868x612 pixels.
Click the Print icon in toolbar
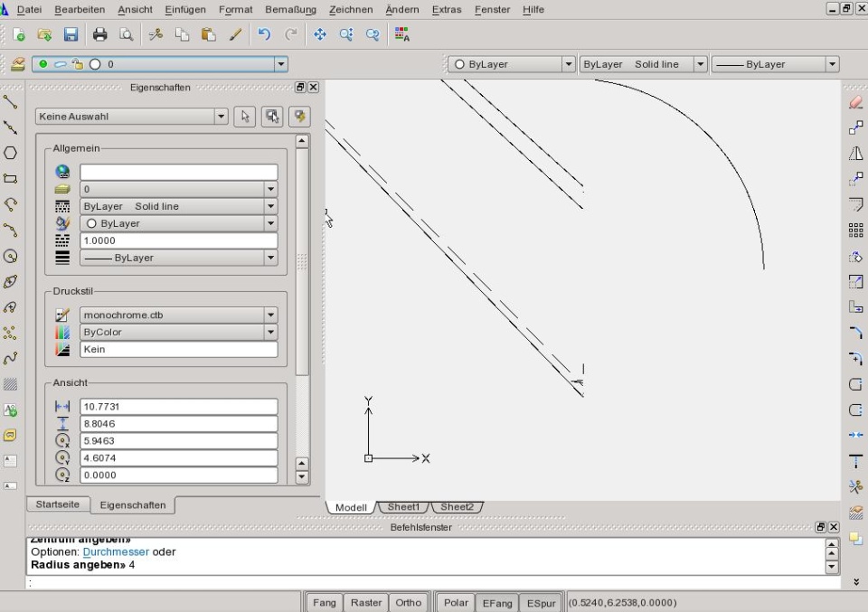(99, 34)
